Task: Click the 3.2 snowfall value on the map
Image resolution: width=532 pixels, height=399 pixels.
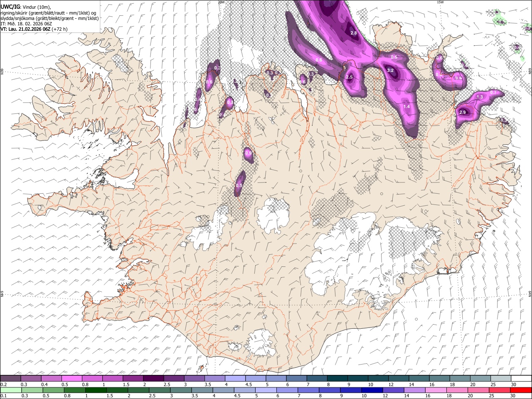Action: 390,71
